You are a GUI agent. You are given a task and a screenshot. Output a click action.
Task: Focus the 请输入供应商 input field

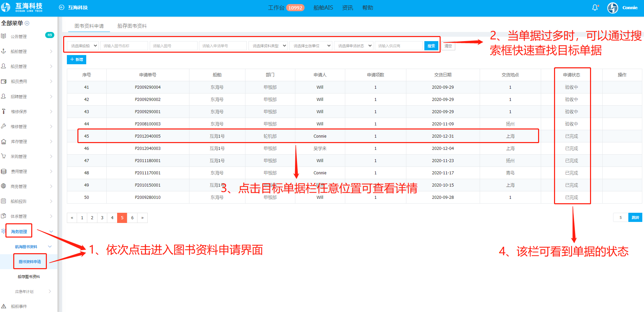click(x=399, y=46)
